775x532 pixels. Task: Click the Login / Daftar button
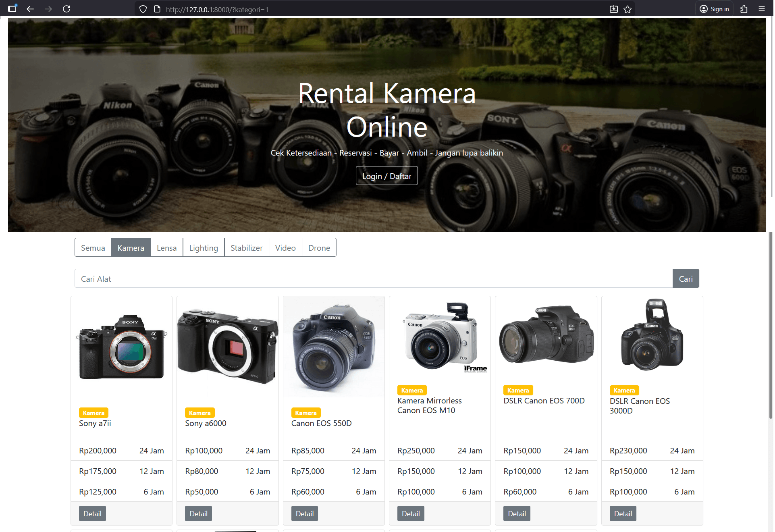[x=386, y=176]
